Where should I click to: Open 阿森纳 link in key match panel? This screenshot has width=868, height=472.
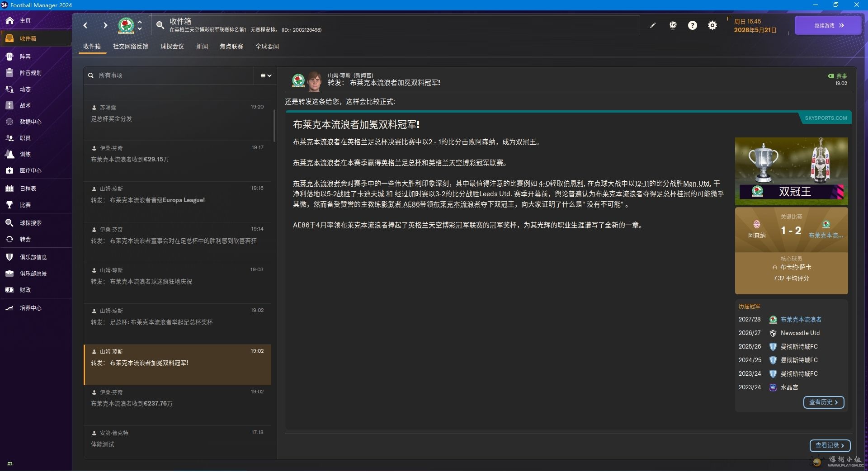757,236
